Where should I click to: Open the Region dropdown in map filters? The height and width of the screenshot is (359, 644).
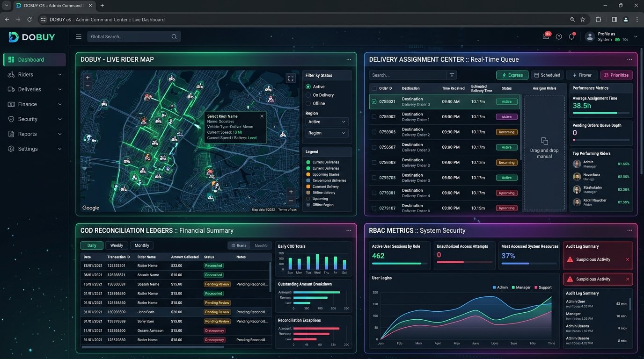coord(327,133)
